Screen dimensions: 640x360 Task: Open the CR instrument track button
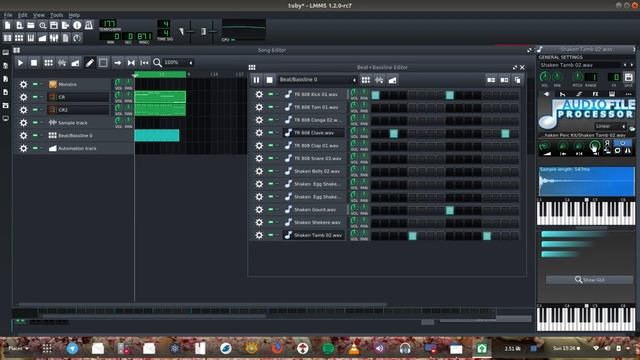pyautogui.click(x=78, y=97)
